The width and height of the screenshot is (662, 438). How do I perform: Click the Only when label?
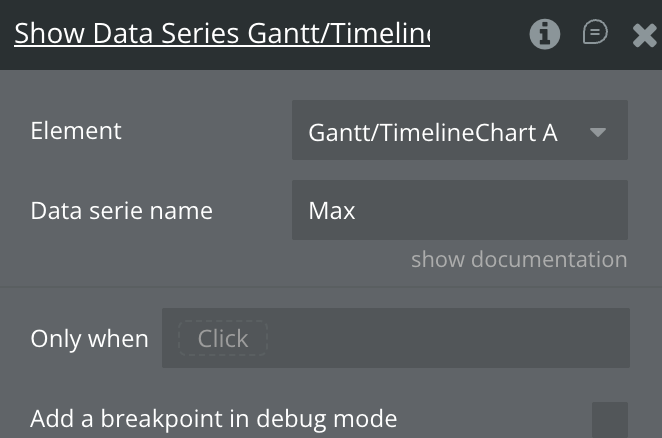tap(89, 338)
